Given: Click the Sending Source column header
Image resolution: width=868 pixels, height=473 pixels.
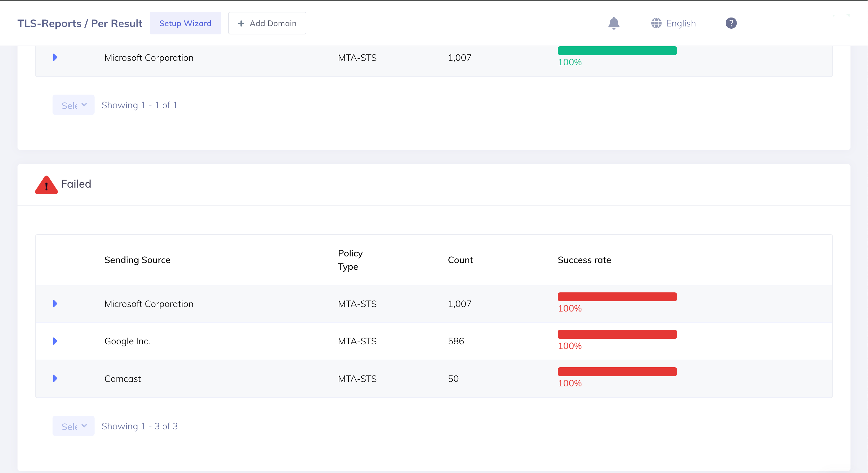Looking at the screenshot, I should click(x=137, y=260).
